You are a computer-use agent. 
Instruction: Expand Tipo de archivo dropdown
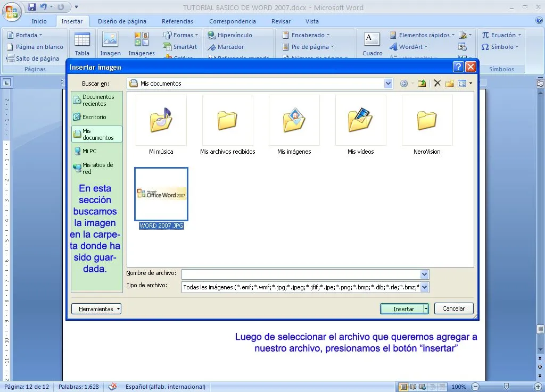click(424, 287)
